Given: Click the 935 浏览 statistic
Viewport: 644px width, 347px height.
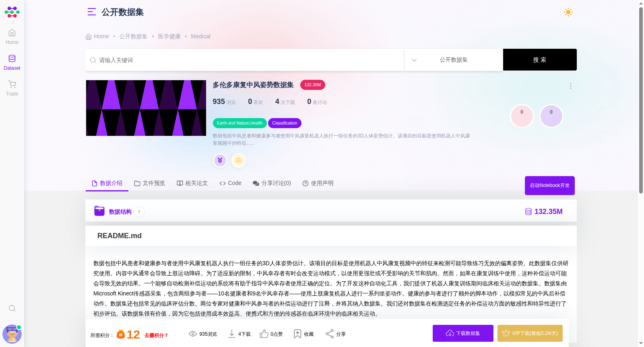Looking at the screenshot, I should point(224,102).
